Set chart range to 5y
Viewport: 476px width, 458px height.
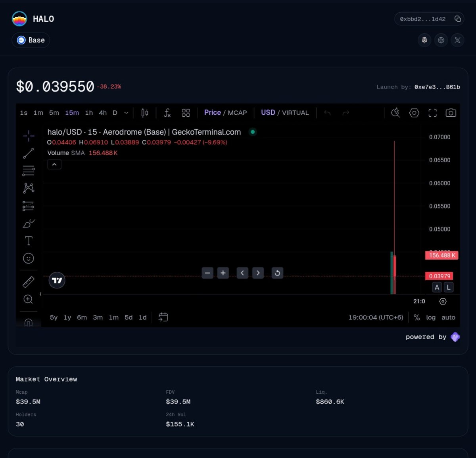(54, 317)
